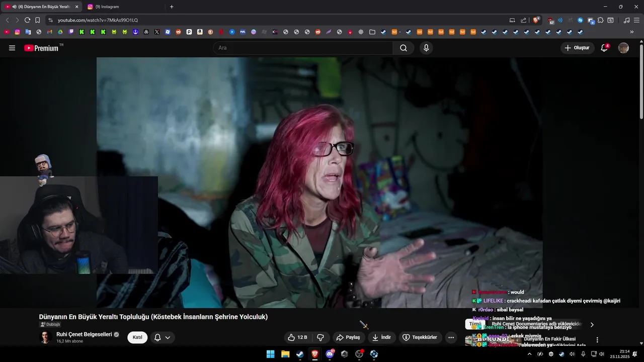Viewport: 644px width, 362px height.
Task: Expand the channel notification bell dropdown
Action: click(x=163, y=337)
